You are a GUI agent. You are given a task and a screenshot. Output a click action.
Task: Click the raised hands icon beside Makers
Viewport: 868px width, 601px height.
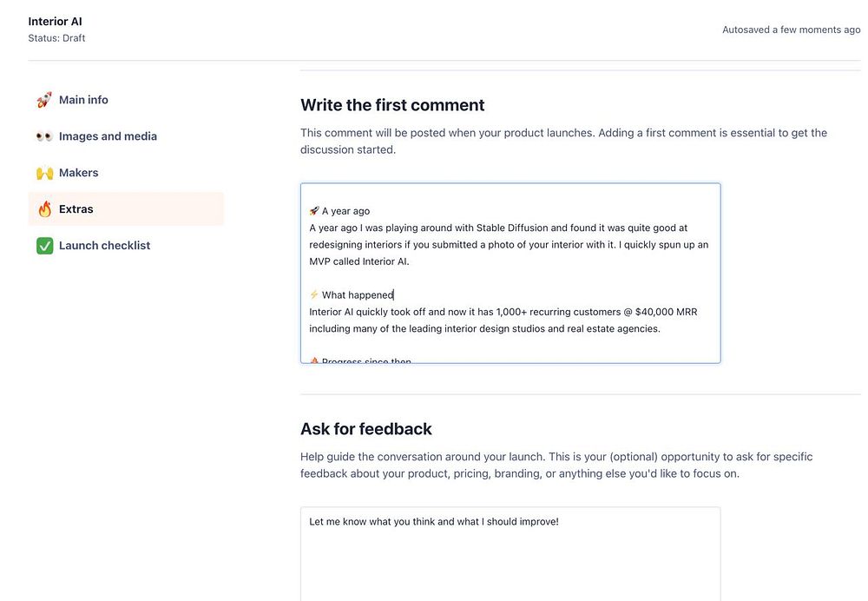point(44,173)
